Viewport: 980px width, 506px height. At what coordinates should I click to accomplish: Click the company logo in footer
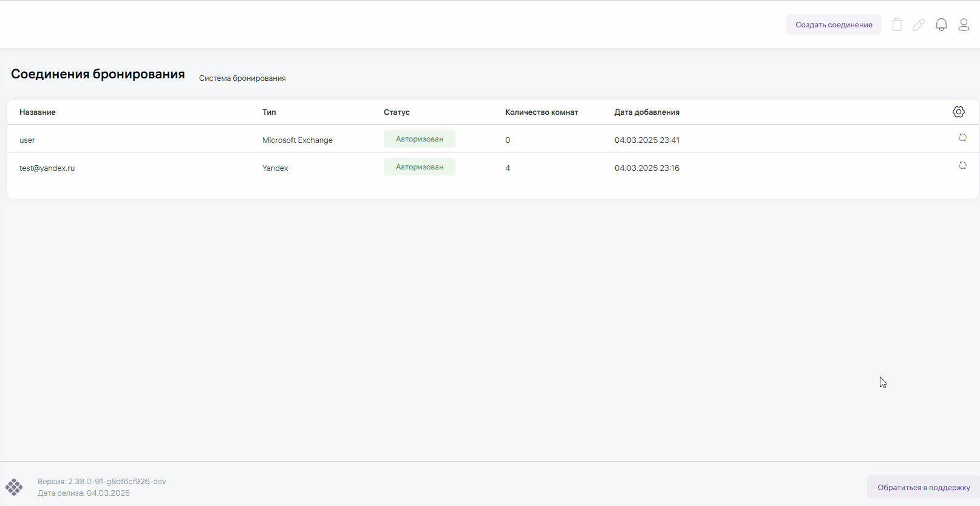pos(14,487)
